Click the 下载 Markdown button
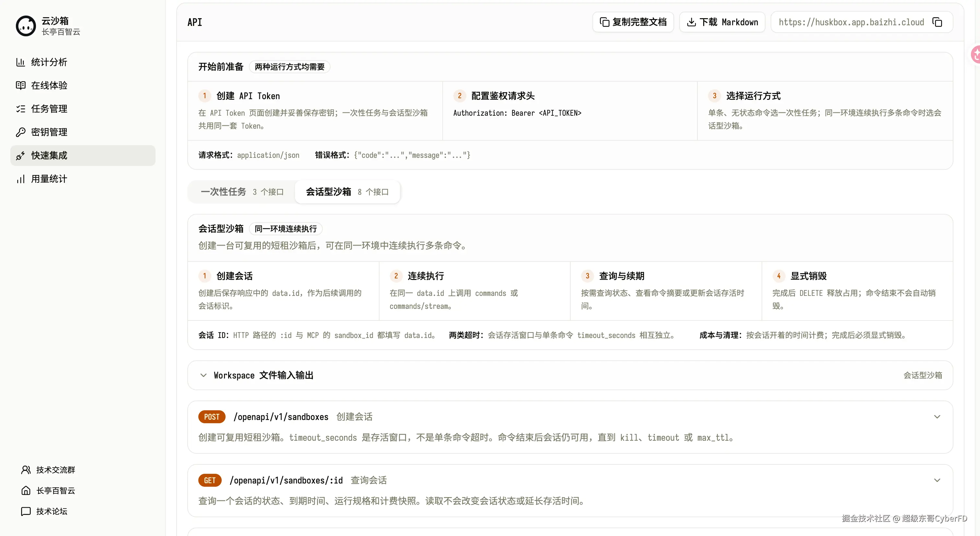980x536 pixels. (x=722, y=22)
